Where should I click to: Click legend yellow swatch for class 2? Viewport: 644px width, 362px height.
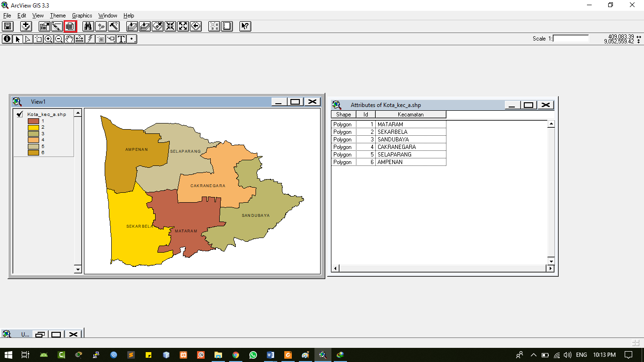33,127
